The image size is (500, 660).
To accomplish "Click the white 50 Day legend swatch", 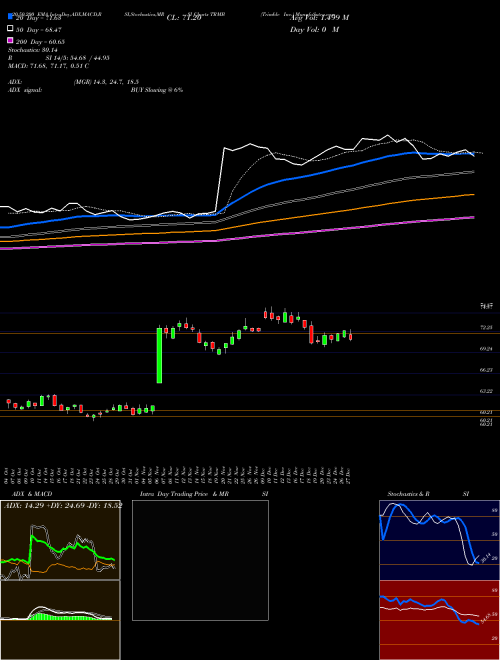I will point(10,29).
